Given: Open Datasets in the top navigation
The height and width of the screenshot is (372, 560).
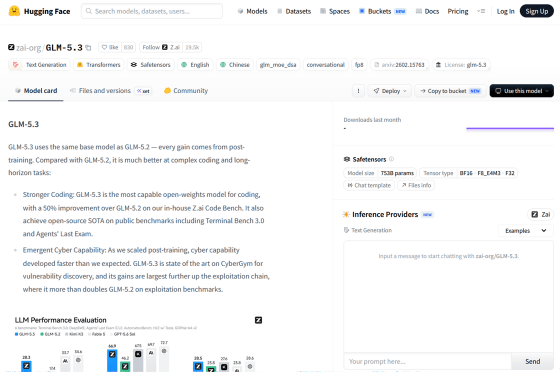Looking at the screenshot, I should tap(294, 11).
